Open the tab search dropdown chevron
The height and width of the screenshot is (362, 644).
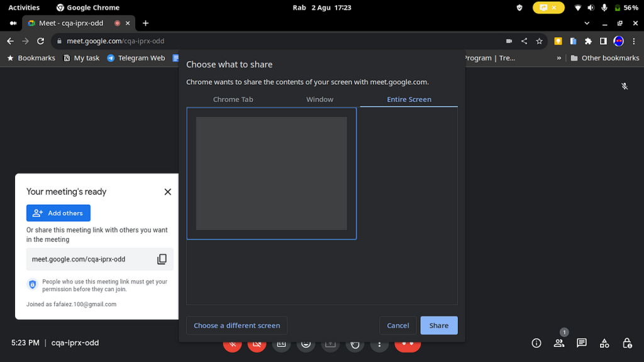click(x=587, y=23)
